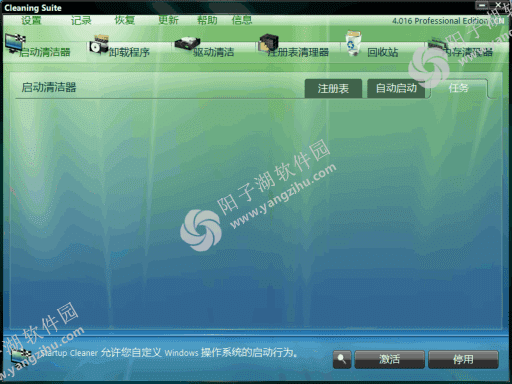
Task: Click the magnifying glass search button
Action: coord(342,359)
